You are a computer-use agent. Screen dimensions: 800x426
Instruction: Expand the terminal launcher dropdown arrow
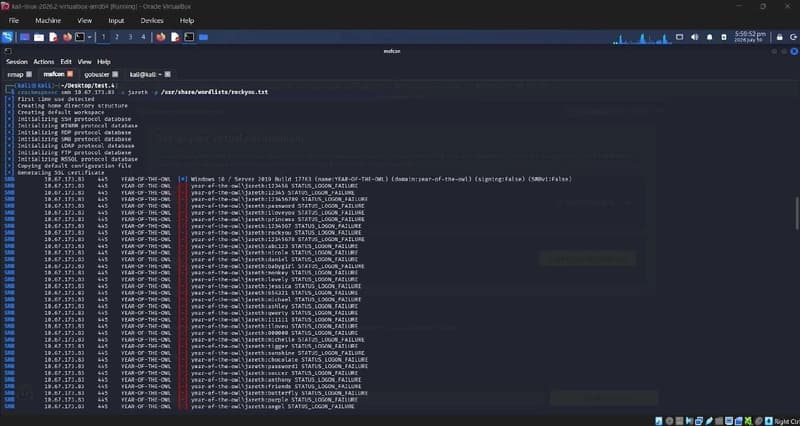tap(90, 37)
